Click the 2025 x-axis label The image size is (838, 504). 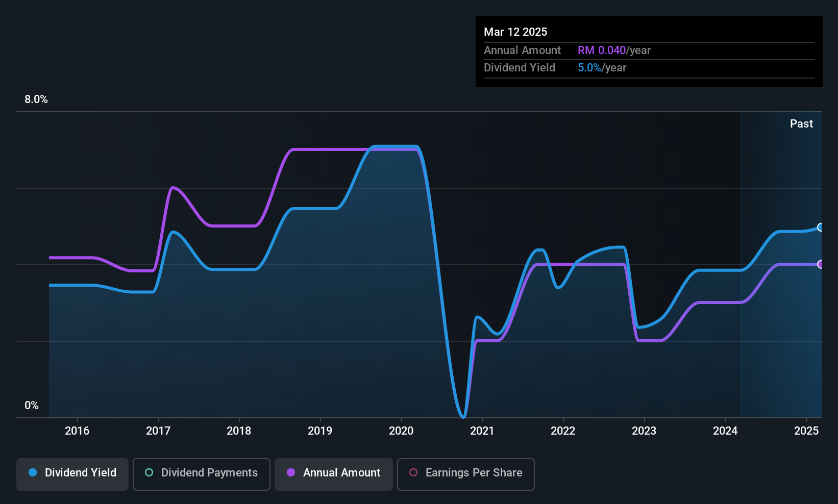[x=806, y=431]
